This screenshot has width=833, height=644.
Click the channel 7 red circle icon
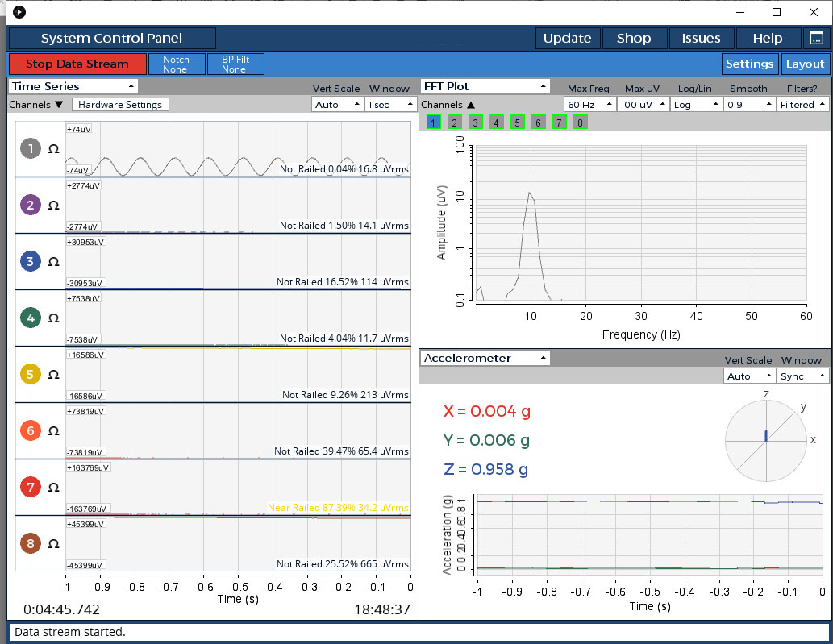[x=31, y=487]
